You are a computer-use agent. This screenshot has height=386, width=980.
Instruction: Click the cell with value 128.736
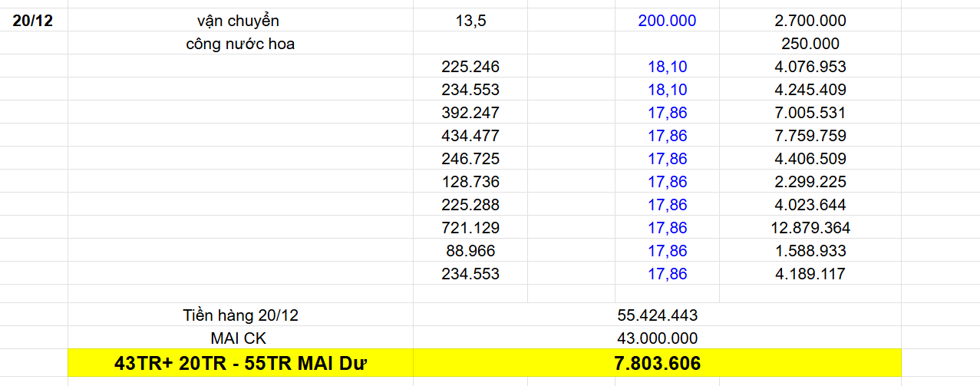click(x=470, y=182)
